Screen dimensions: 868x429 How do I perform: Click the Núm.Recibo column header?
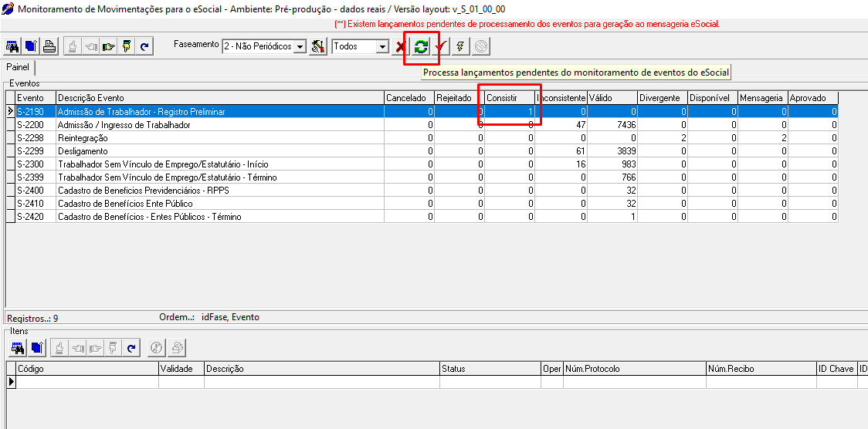(761, 369)
